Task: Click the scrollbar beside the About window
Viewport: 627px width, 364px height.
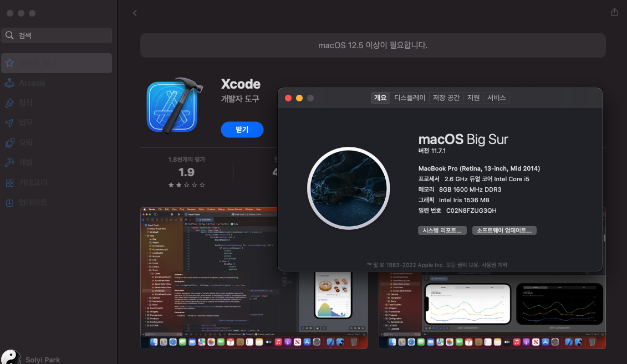Action: [x=604, y=238]
